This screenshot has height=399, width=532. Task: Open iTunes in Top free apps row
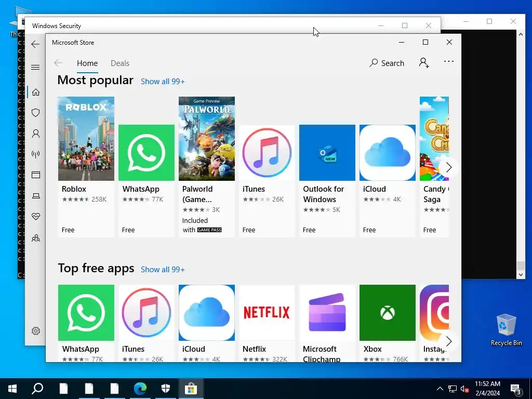coord(146,323)
